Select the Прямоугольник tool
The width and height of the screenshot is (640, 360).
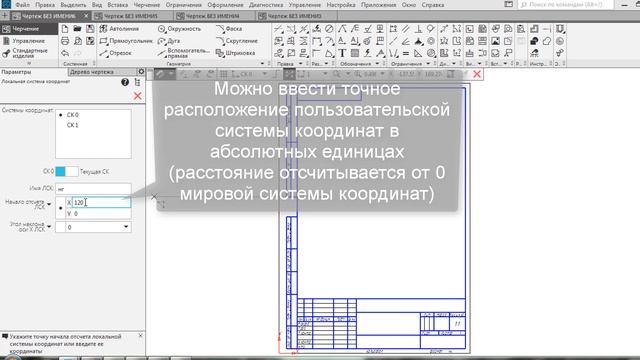pos(126,41)
